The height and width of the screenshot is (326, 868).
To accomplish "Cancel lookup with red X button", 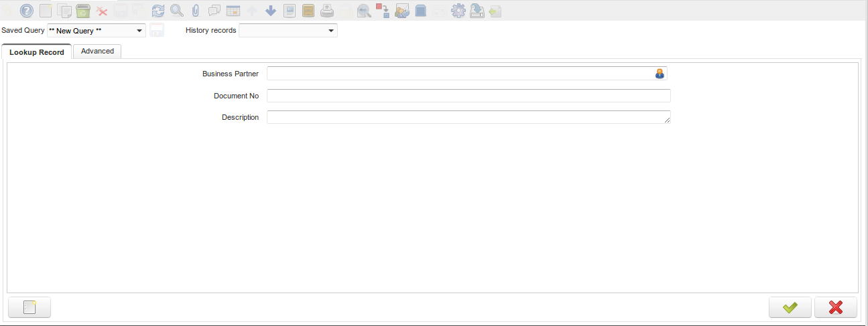I will click(x=835, y=307).
